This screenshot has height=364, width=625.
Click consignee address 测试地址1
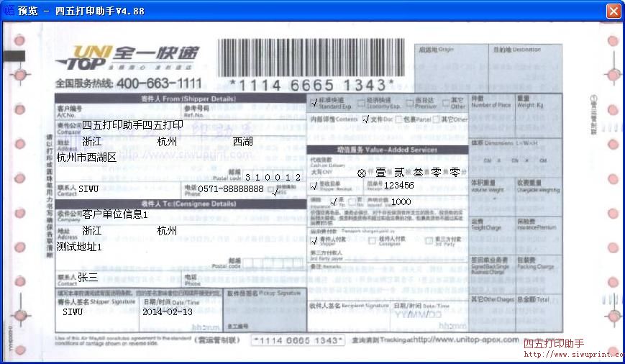(79, 247)
